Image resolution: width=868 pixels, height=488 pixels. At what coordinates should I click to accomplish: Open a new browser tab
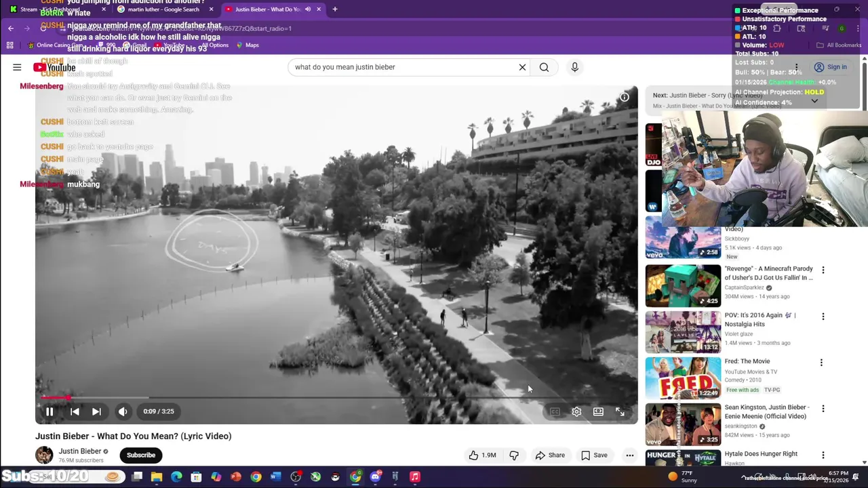pyautogui.click(x=335, y=9)
